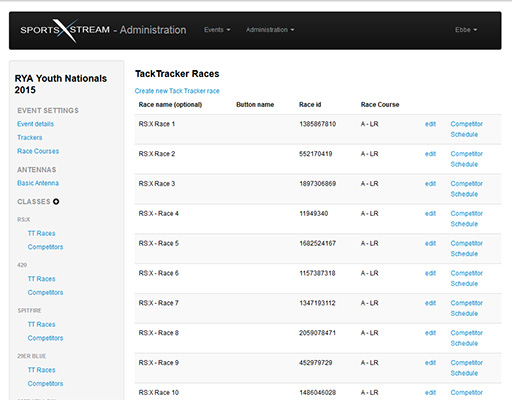Click the Button name column header
This screenshot has height=400, width=512.
tap(255, 105)
